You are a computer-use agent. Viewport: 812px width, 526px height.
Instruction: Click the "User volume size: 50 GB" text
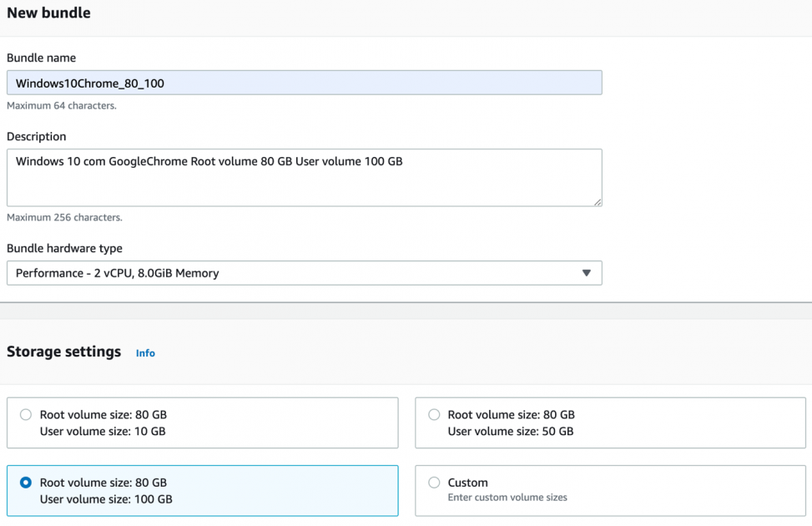(x=511, y=432)
